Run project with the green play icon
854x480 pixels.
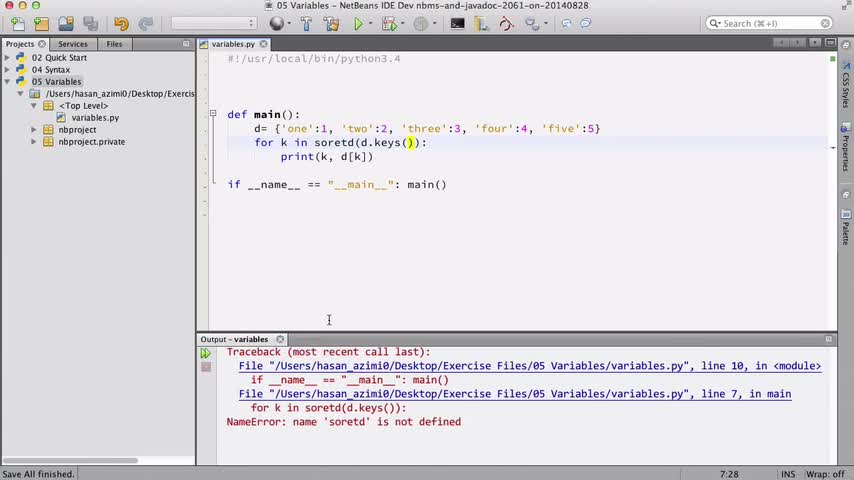click(x=358, y=23)
